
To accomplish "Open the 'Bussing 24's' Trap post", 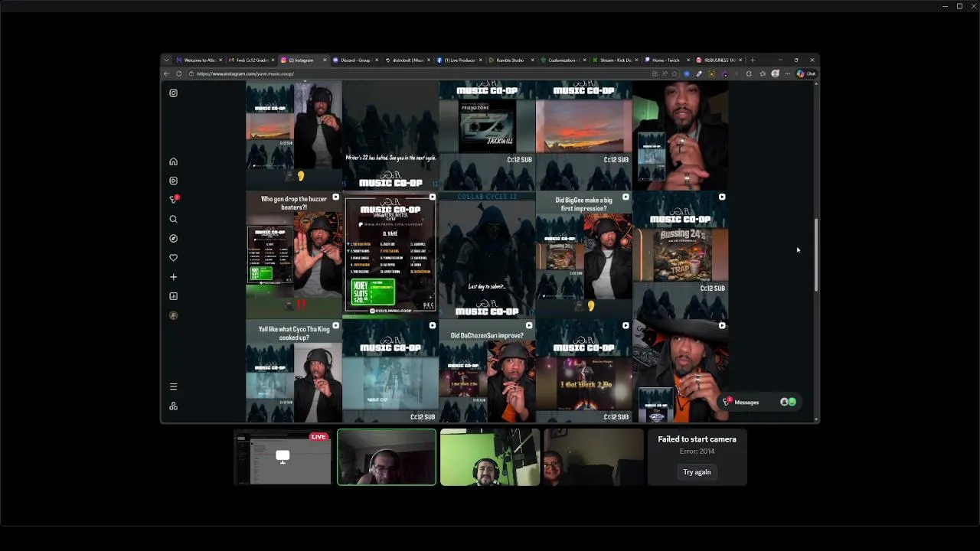I will (680, 254).
